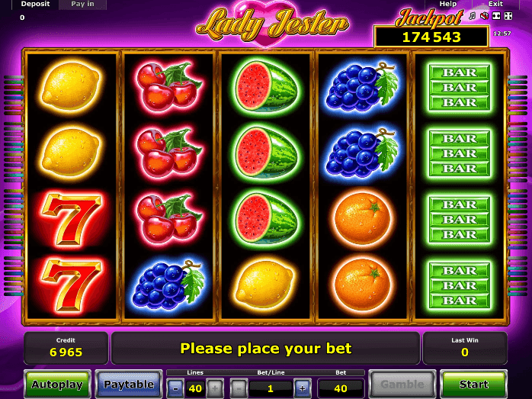The width and height of the screenshot is (532, 399).
Task: Open the Help menu
Action: pos(448,4)
